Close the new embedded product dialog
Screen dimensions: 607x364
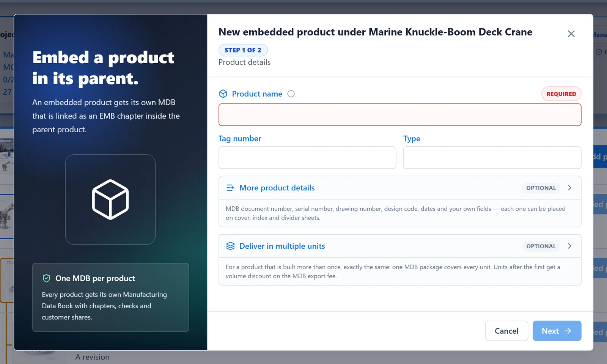[x=571, y=34]
